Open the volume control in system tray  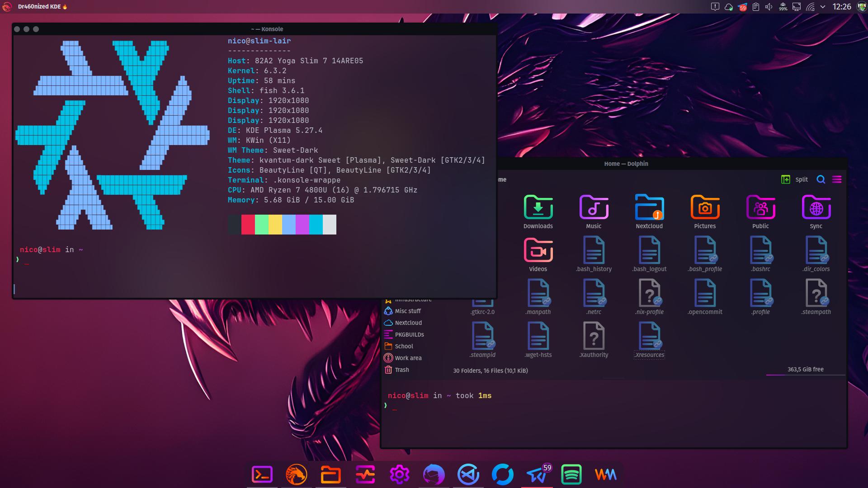click(x=769, y=7)
